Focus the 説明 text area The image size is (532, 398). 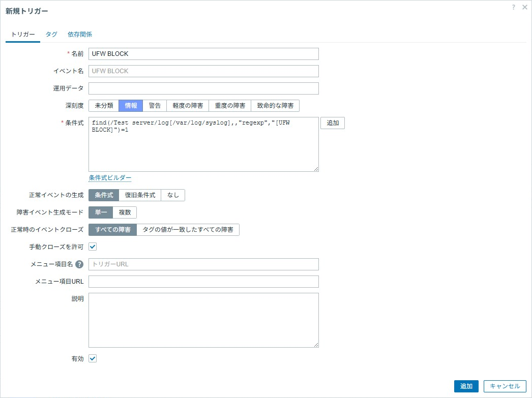203,320
